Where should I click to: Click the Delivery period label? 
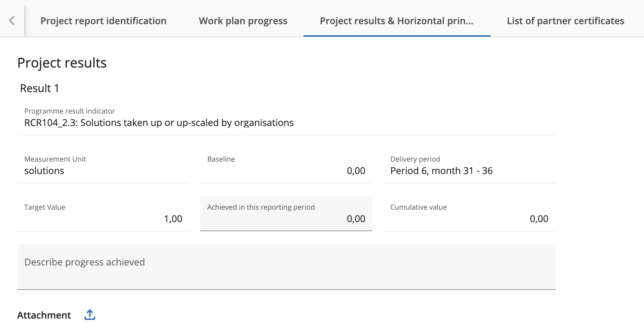[x=415, y=159]
